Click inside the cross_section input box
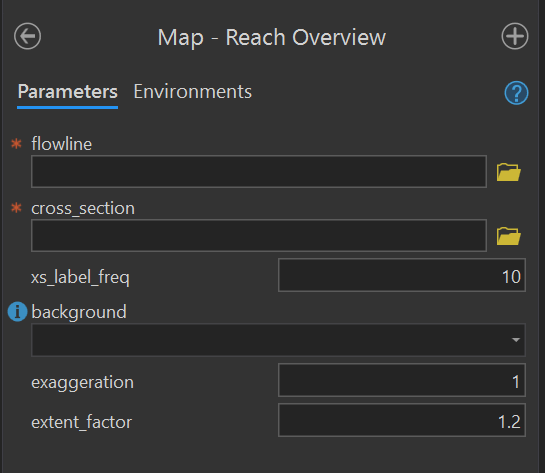This screenshot has height=473, width=545. pyautogui.click(x=259, y=236)
